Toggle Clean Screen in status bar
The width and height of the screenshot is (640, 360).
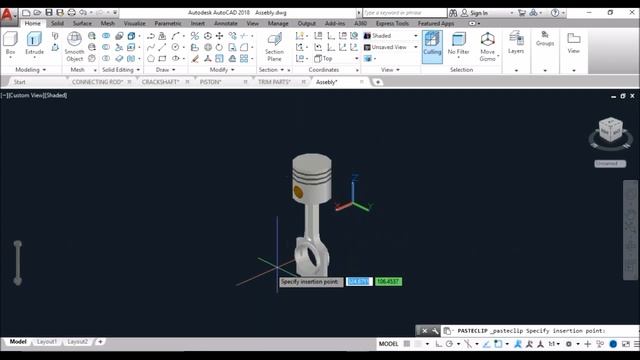[626, 344]
